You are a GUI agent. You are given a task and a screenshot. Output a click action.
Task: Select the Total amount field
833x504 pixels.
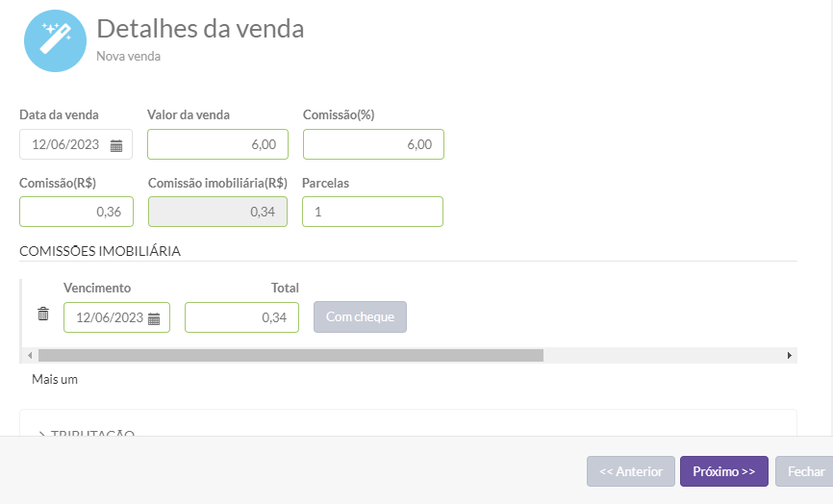[241, 317]
